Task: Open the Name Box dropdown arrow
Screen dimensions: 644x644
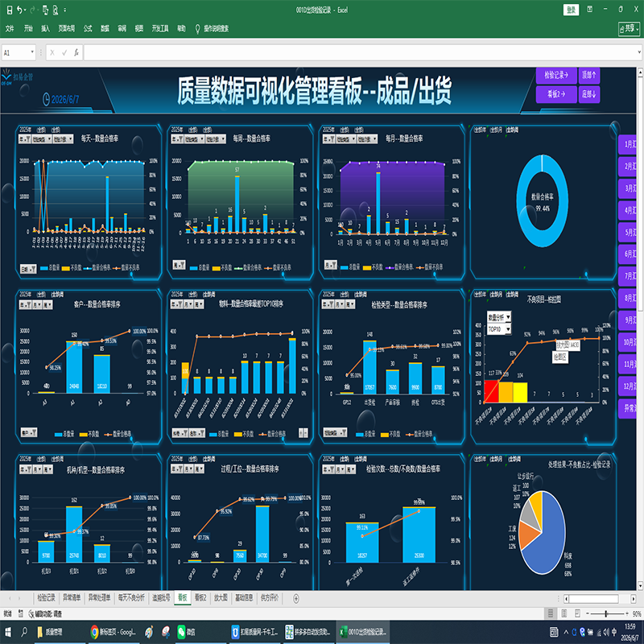Action: point(32,52)
